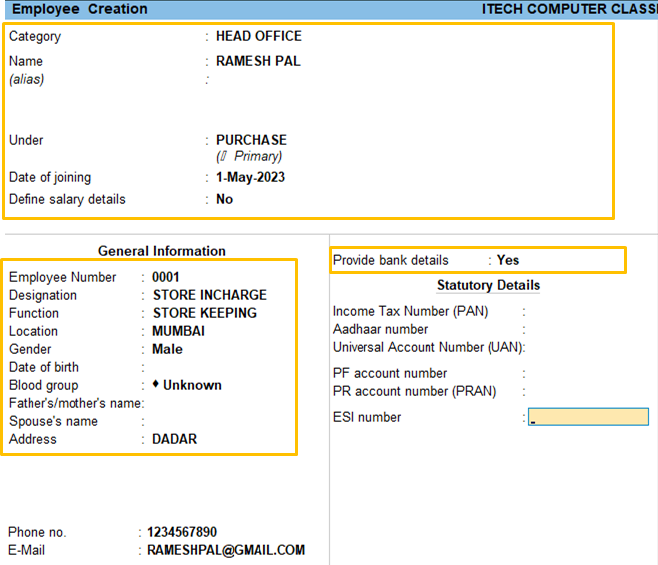Click the E-Mail value RAMESHPAL@GMAIL.COM
This screenshot has height=565, width=658.
226,550
